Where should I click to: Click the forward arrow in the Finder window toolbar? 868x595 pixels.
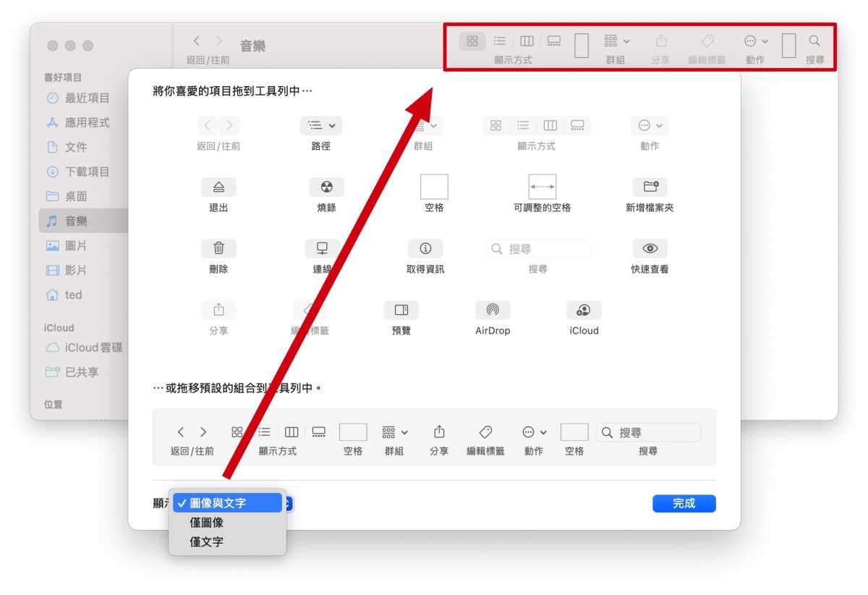pyautogui.click(x=219, y=41)
